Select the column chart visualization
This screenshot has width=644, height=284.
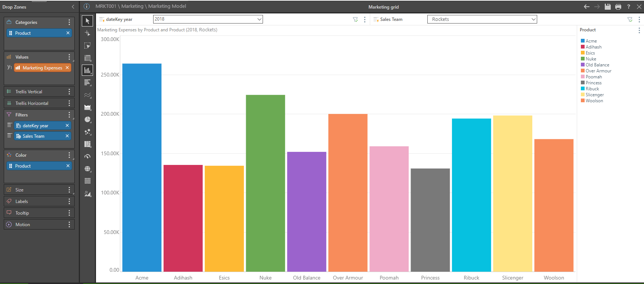(x=87, y=70)
